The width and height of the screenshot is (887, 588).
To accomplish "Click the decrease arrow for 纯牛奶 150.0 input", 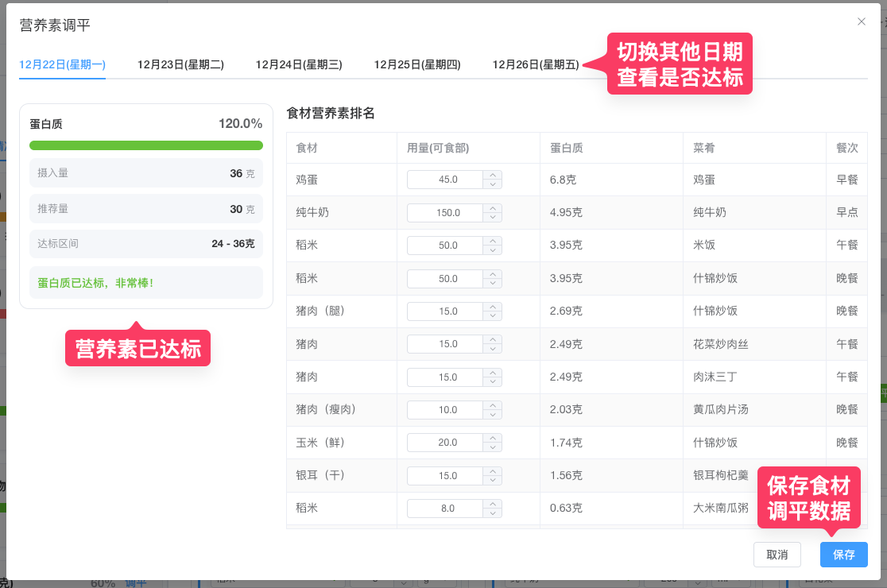I will pos(494,216).
